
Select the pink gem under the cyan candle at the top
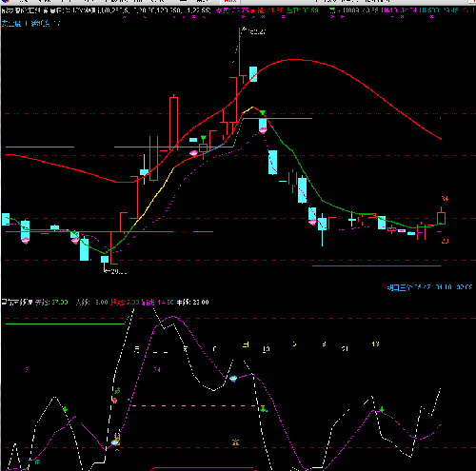click(x=263, y=129)
